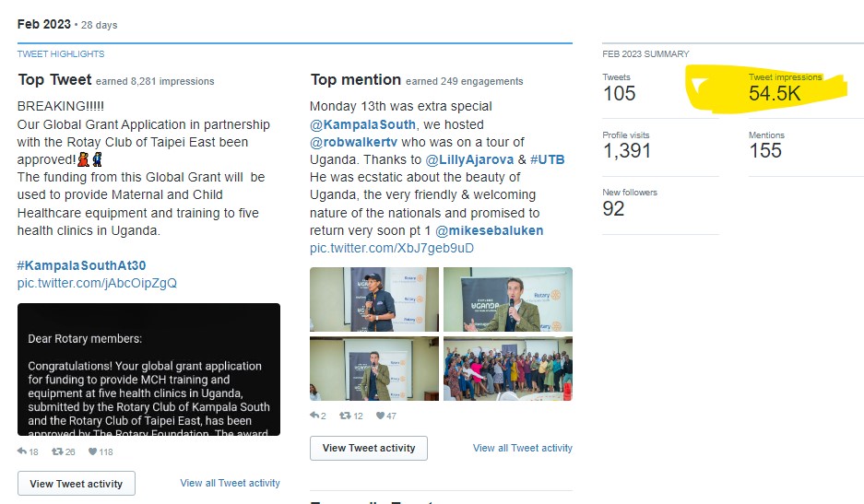The width and height of the screenshot is (864, 504).
Task: Open photo of man standing beside banner
Action: click(x=374, y=369)
